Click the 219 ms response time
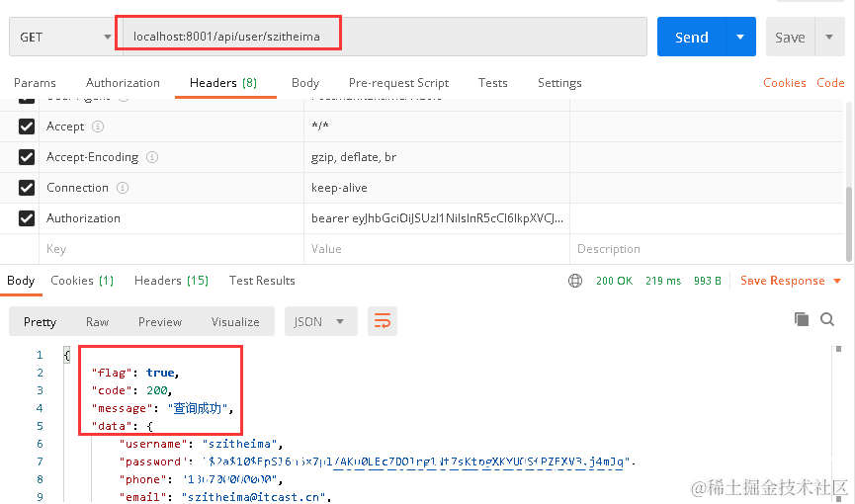Screen dimensions: 855x504 click(x=663, y=281)
